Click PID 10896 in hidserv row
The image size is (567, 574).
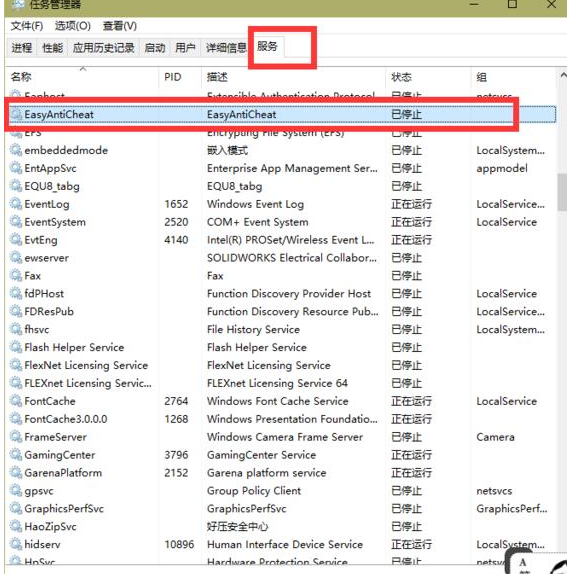pyautogui.click(x=179, y=545)
